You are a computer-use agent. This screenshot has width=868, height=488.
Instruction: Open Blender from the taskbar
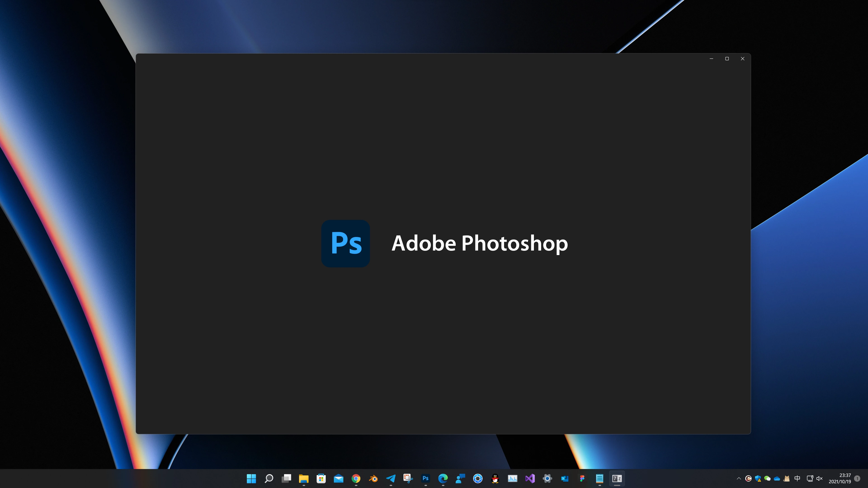373,478
